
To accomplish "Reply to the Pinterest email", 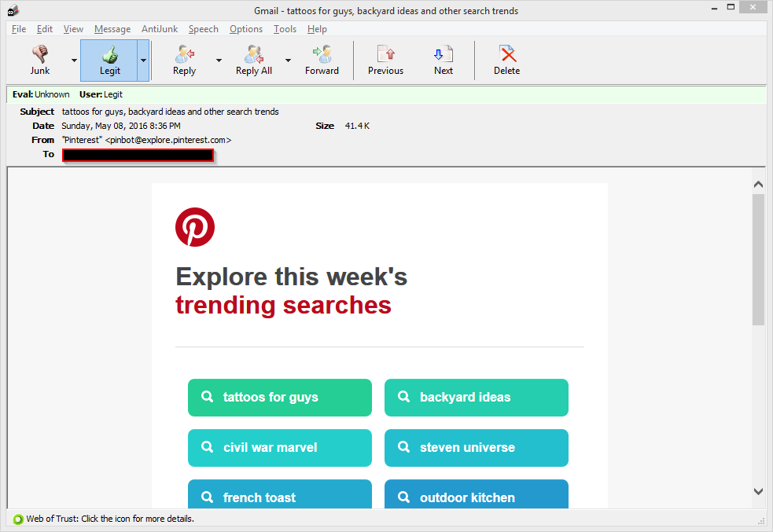I will coord(184,60).
